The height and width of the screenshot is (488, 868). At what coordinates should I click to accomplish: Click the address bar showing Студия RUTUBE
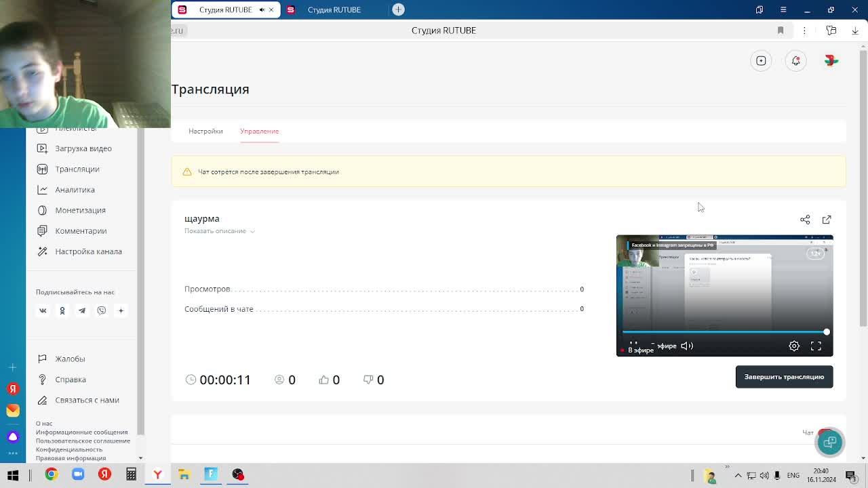click(x=443, y=30)
